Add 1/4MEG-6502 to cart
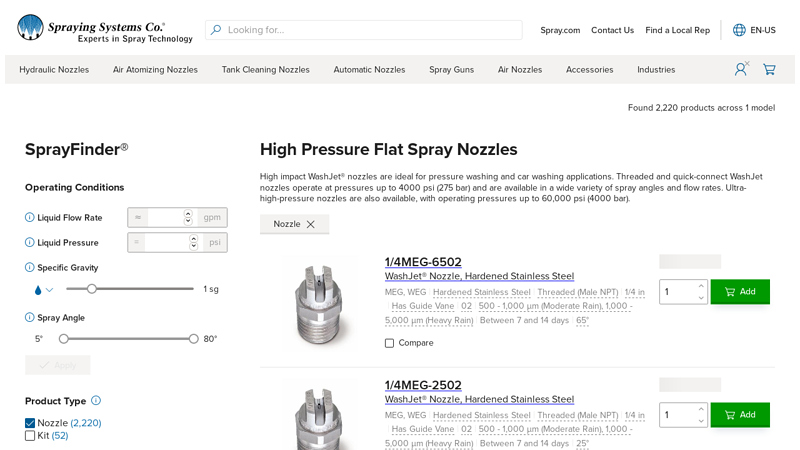This screenshot has width=800, height=450. point(740,291)
